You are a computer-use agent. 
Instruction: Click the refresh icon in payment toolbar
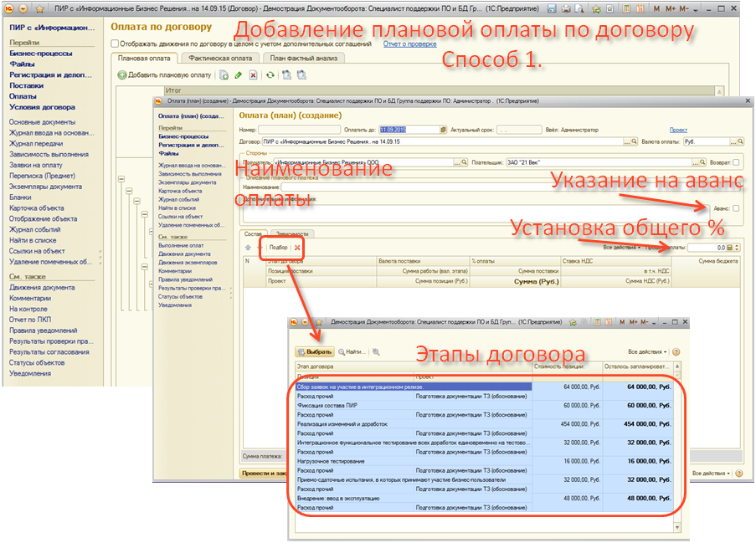(x=270, y=75)
